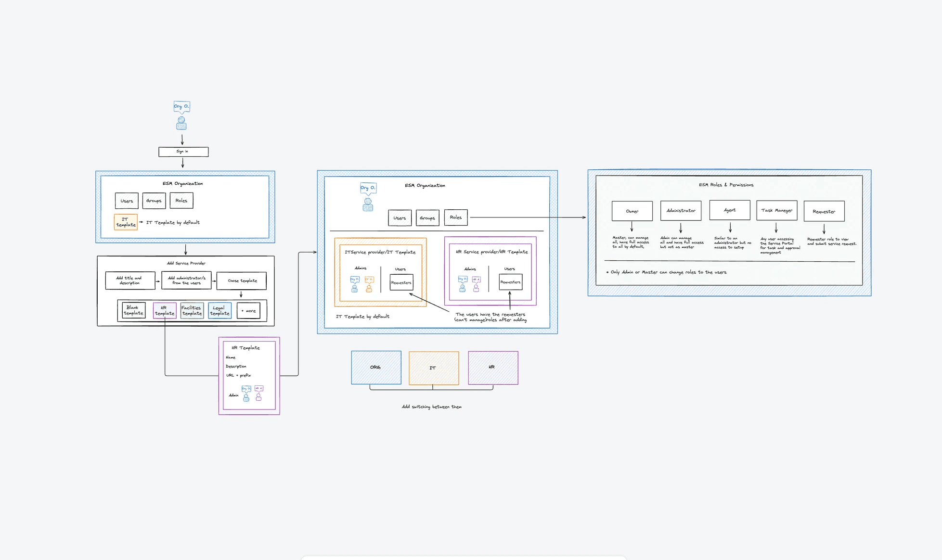Select the Org O. bubble beside the ESM Organization title with Users, Groups, Roles under it
This screenshot has height=560, width=942.
pyautogui.click(x=368, y=188)
